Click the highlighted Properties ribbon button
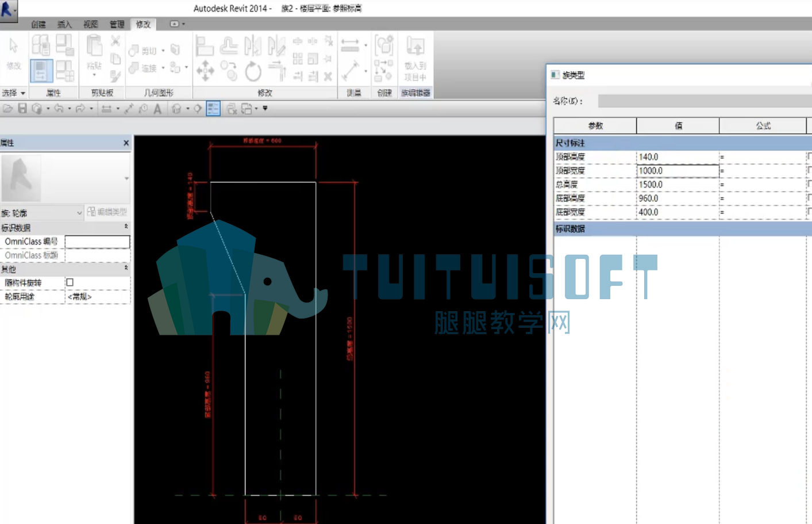 [x=41, y=71]
